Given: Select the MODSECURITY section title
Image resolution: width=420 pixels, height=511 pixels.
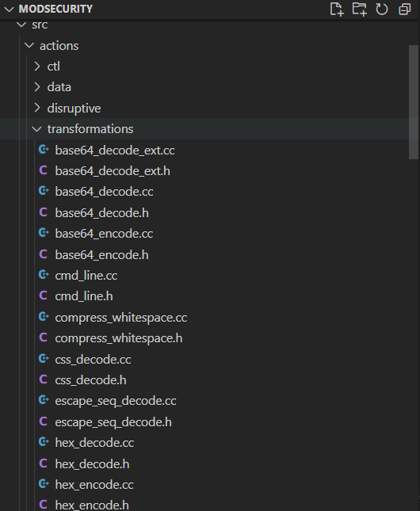Looking at the screenshot, I should click(x=55, y=9).
